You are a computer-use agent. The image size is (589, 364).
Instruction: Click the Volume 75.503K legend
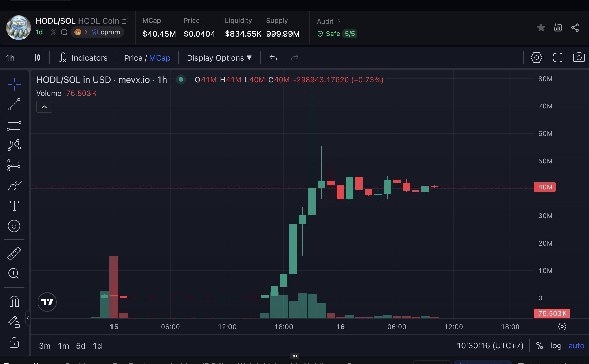point(67,93)
